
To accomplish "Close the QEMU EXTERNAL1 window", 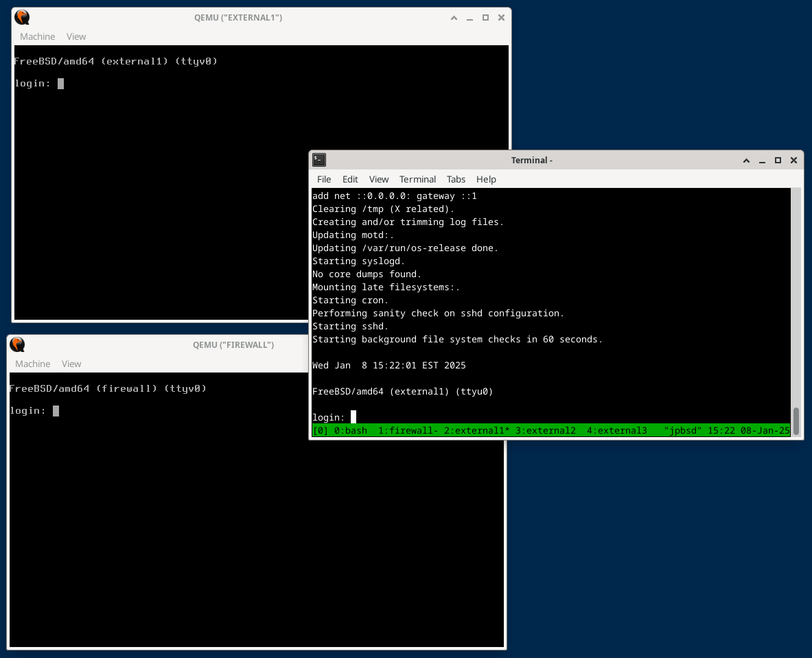I will click(x=501, y=18).
